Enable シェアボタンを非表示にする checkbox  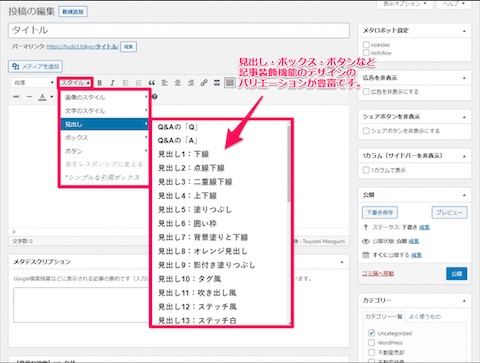(x=366, y=131)
